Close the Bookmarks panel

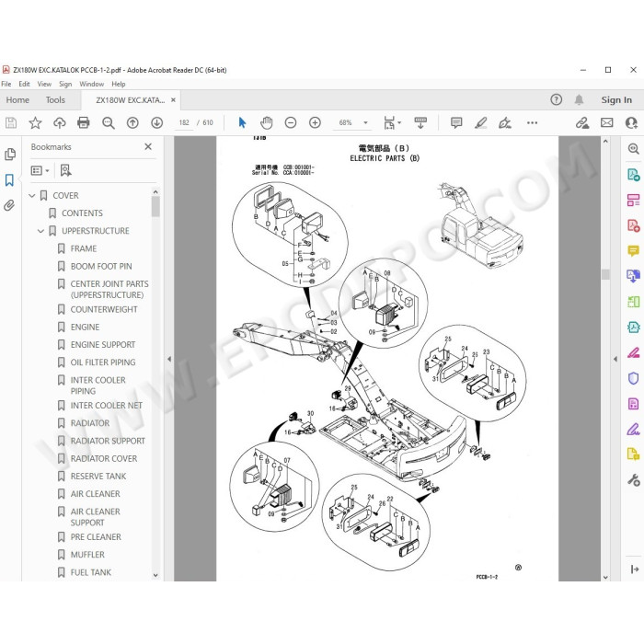pos(148,146)
